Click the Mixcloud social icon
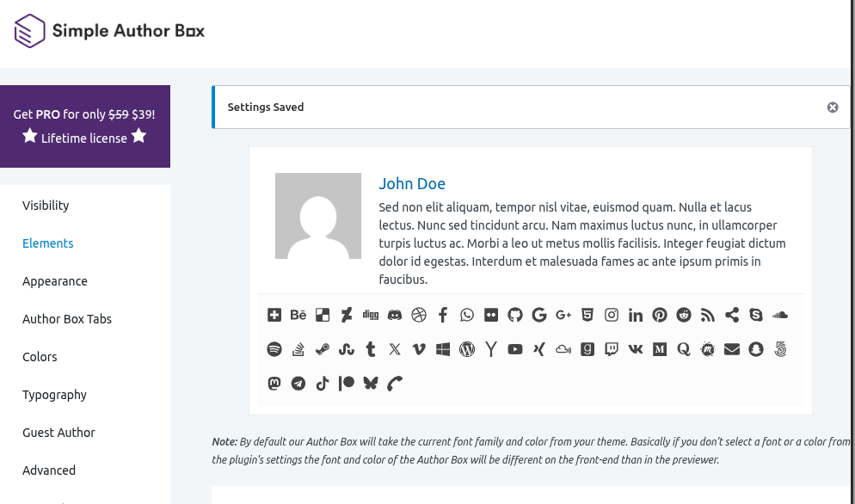 tap(563, 349)
